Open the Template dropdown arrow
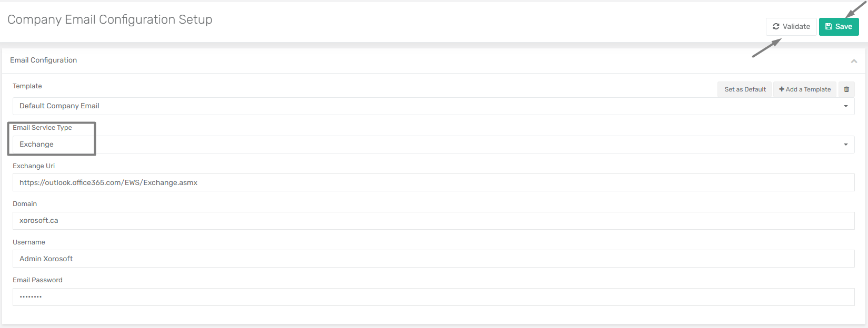Image resolution: width=868 pixels, height=328 pixels. [846, 106]
